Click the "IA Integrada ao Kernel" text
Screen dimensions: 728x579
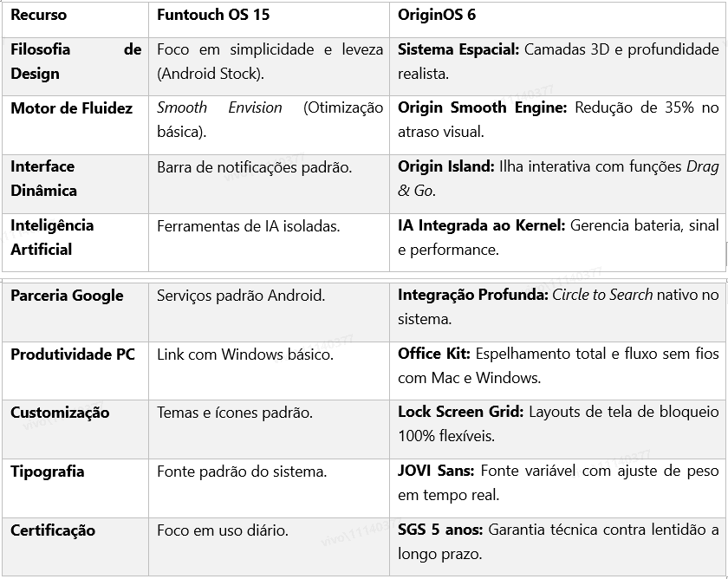pyautogui.click(x=481, y=225)
